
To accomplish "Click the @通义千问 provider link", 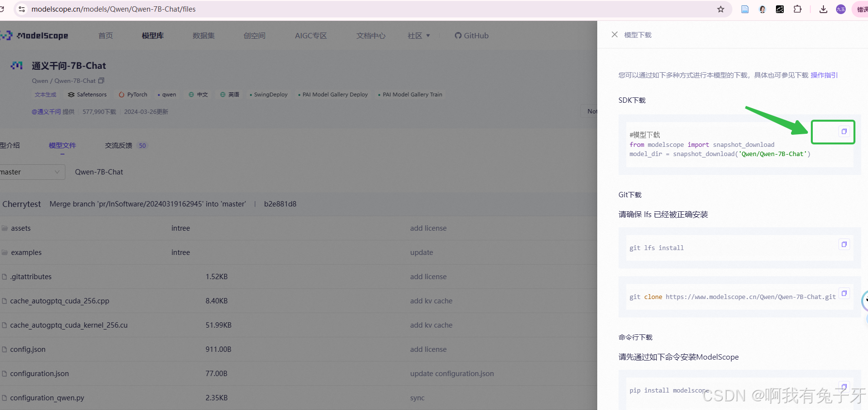I will (x=46, y=111).
